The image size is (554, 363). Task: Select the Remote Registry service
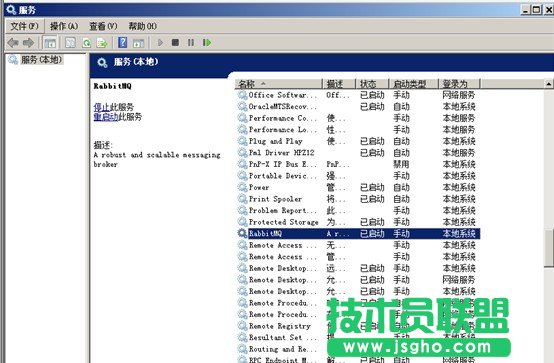pyautogui.click(x=357, y=326)
